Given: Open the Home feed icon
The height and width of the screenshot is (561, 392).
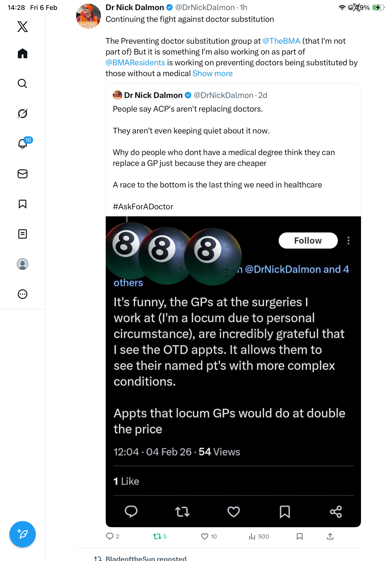Looking at the screenshot, I should click(x=23, y=53).
